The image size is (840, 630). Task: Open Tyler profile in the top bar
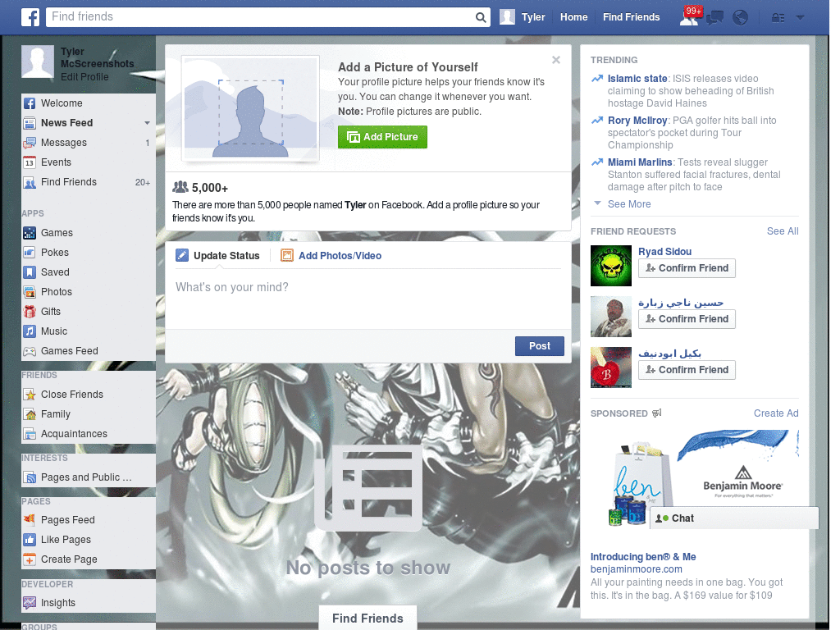(523, 17)
